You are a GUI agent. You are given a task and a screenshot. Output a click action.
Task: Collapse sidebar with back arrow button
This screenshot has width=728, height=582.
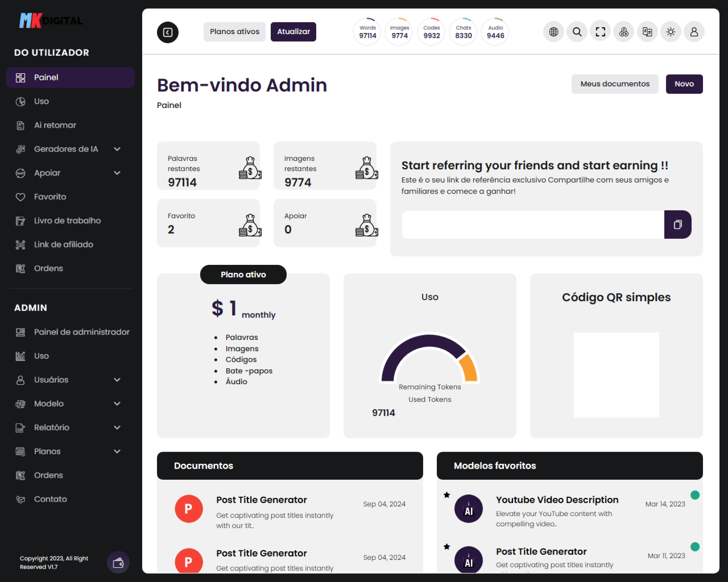tap(168, 32)
